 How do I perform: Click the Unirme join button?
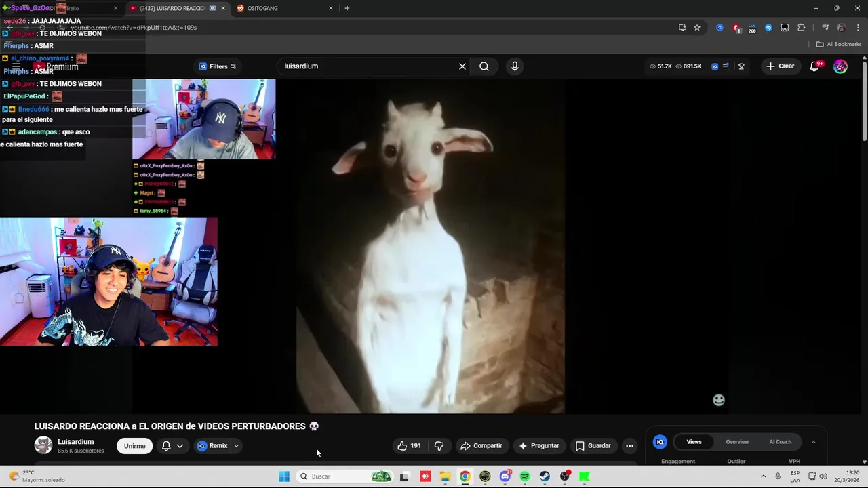[x=134, y=446]
